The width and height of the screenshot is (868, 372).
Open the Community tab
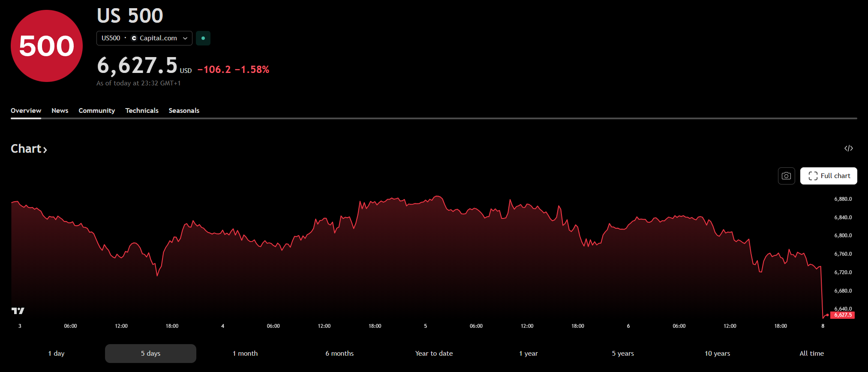(x=96, y=111)
